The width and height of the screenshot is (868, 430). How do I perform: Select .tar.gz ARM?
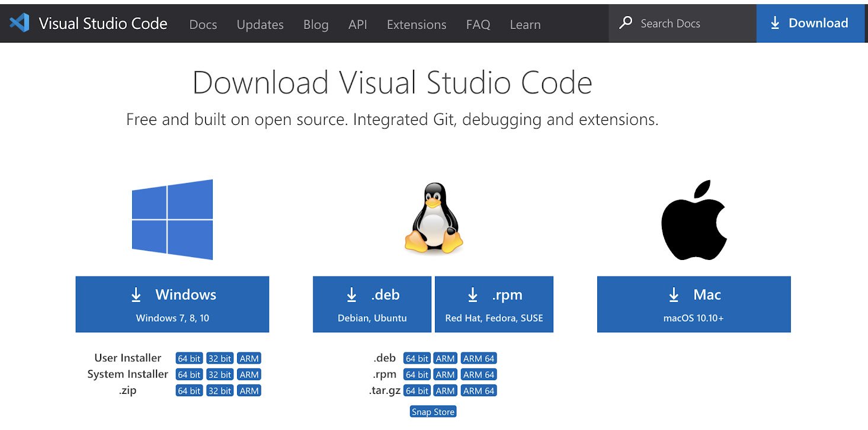point(445,390)
